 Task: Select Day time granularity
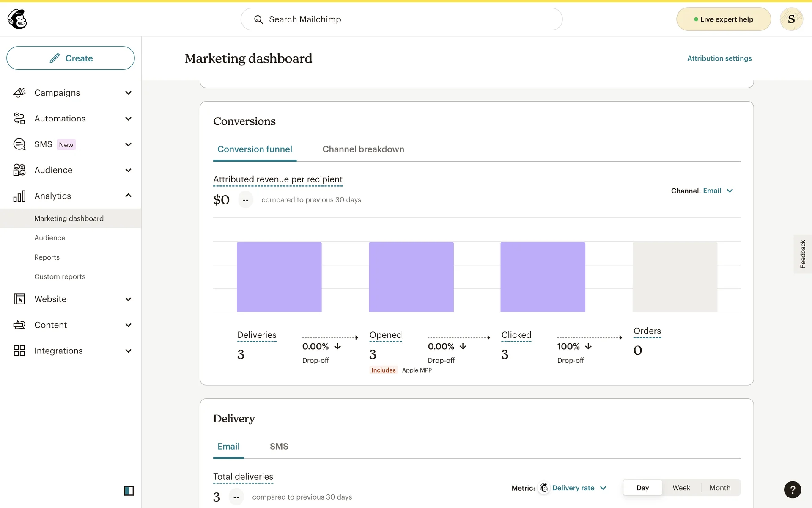point(642,488)
